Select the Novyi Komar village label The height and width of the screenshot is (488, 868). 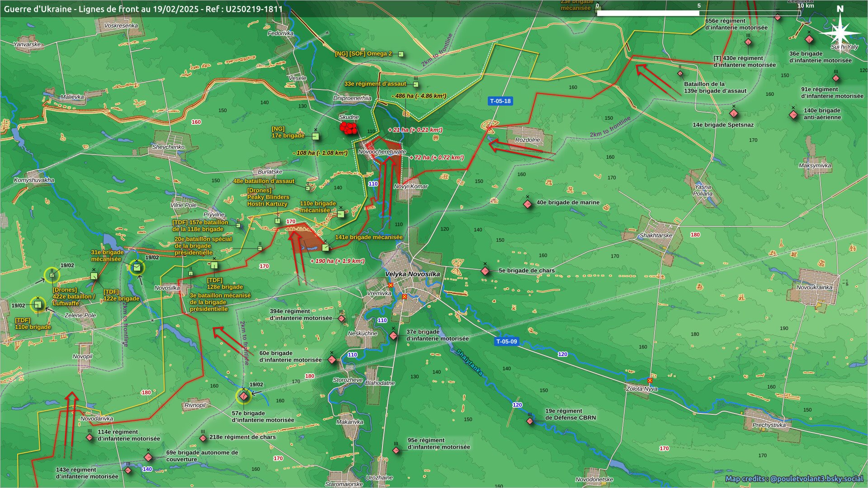tap(410, 186)
